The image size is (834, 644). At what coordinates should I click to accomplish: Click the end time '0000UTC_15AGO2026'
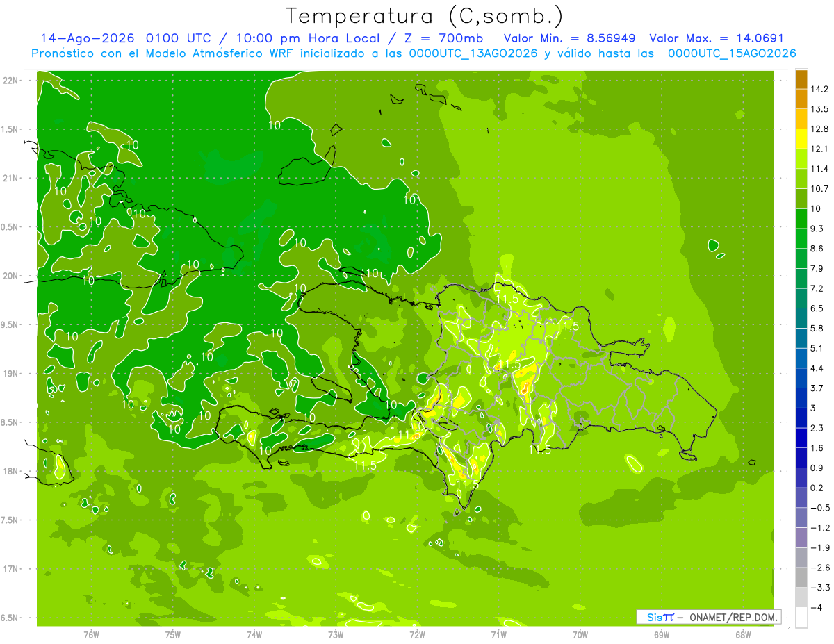732,53
